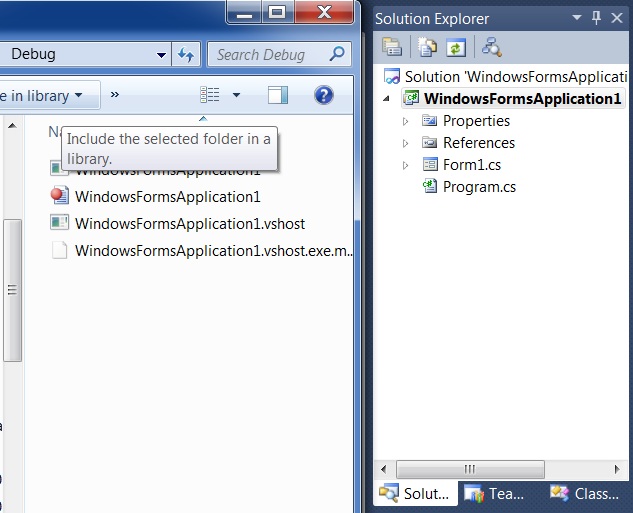The height and width of the screenshot is (513, 633).
Task: Click the Properties folder icon
Action: coord(430,120)
